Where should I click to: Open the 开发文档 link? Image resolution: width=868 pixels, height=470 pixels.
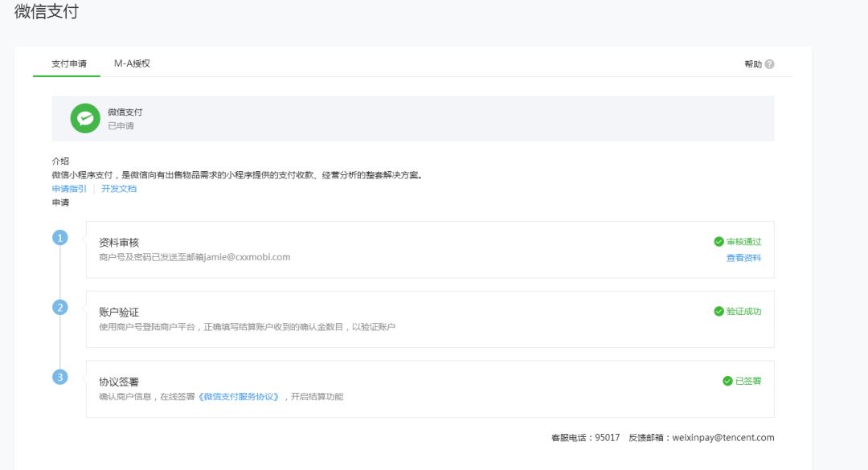coord(118,189)
